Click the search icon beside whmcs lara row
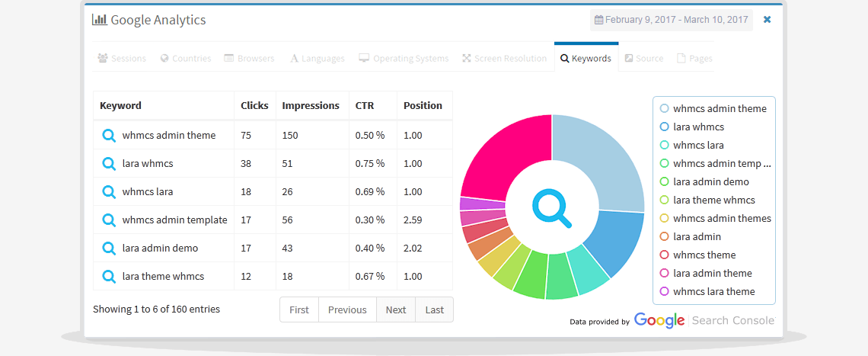 (x=109, y=192)
